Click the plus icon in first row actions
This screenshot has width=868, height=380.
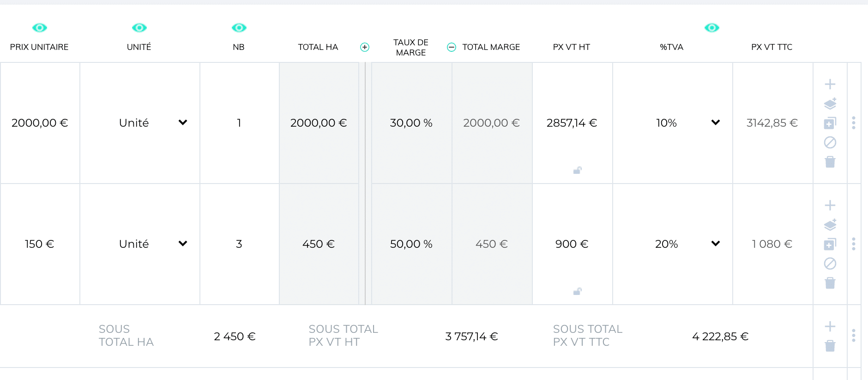pos(830,84)
